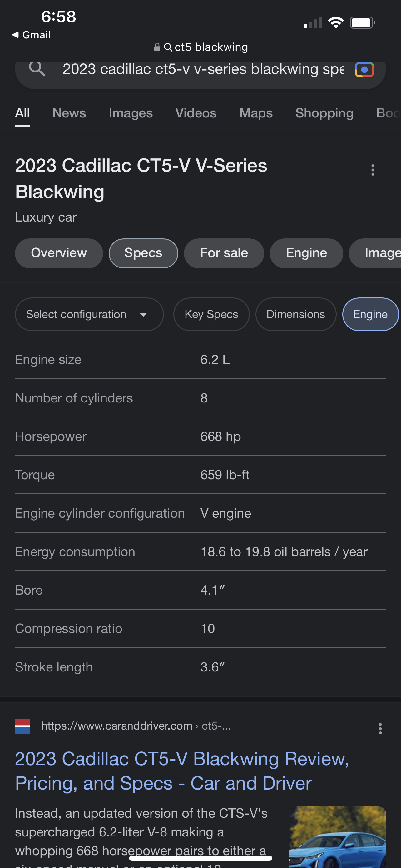
Task: Tap the Google Lens camera icon
Action: (x=364, y=70)
